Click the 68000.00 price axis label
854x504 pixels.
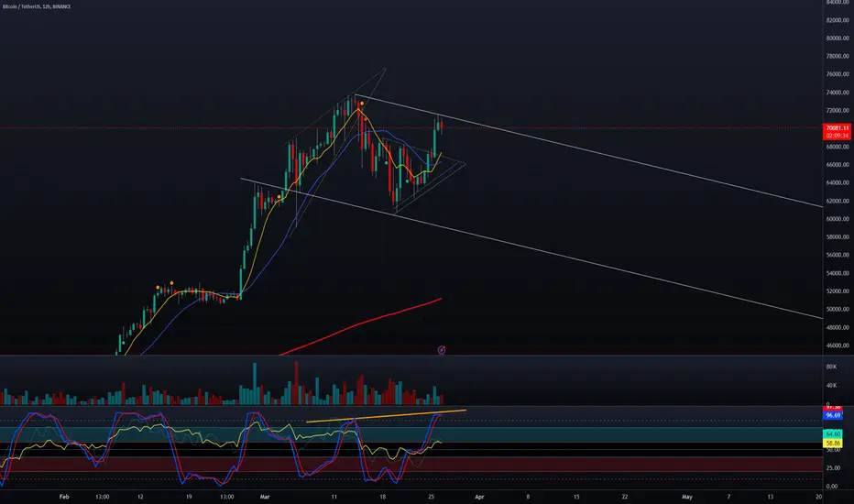(x=838, y=147)
